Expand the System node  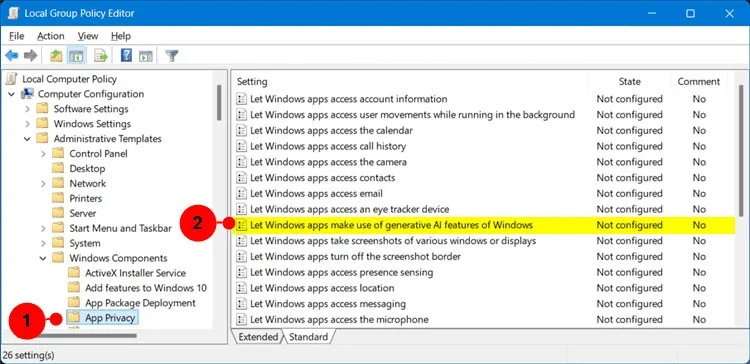43,243
